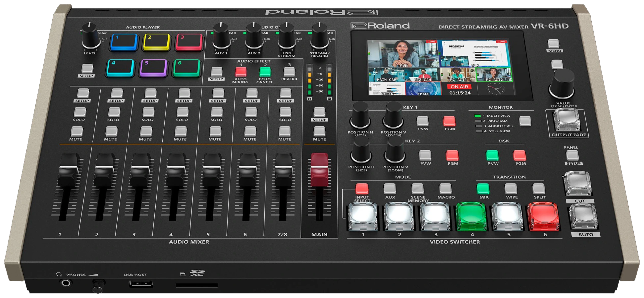Click the MAIN channel fader
Viewport: 644px width, 298px height.
pyautogui.click(x=319, y=169)
